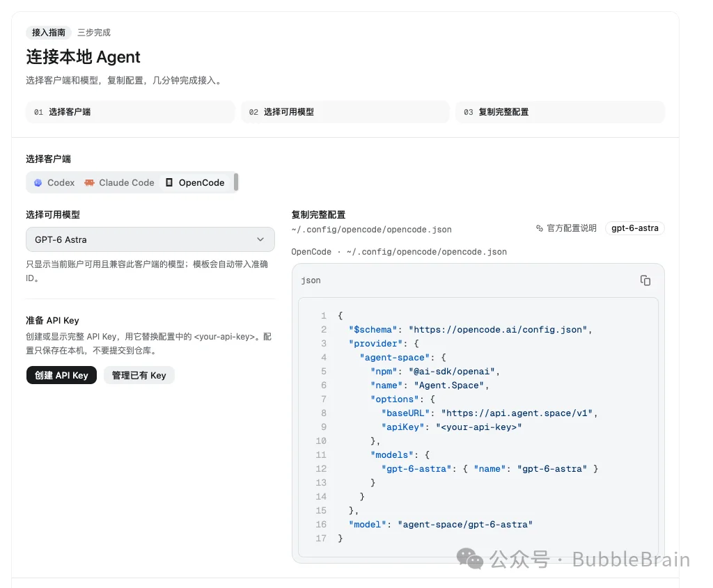Click the Claude Code orange icon
This screenshot has width=713, height=588.
coord(89,183)
